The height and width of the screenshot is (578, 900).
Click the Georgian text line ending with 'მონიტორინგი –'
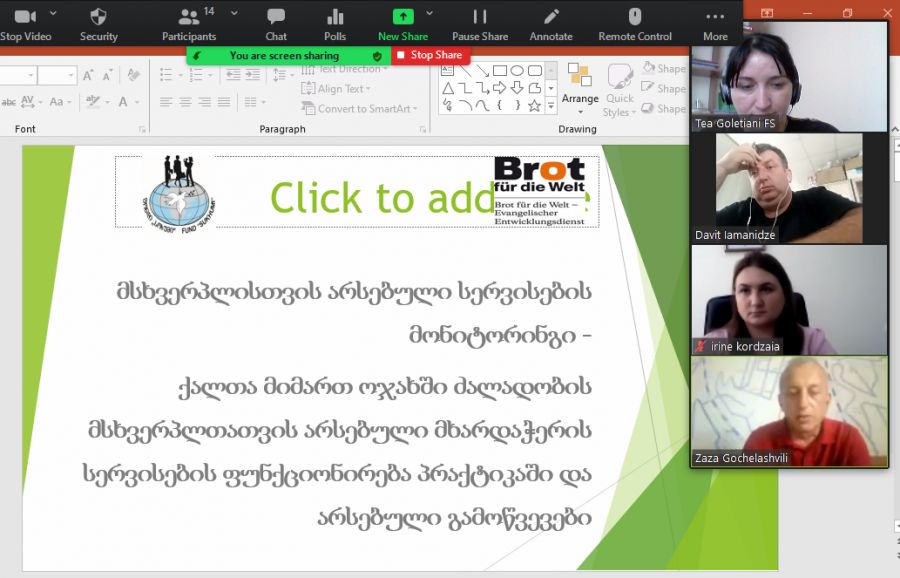pyautogui.click(x=499, y=335)
